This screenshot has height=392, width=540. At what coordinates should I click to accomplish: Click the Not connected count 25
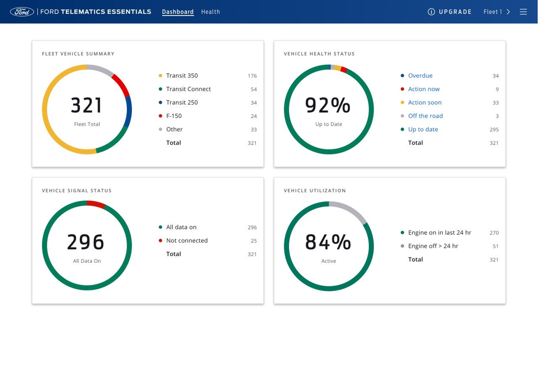pyautogui.click(x=254, y=241)
